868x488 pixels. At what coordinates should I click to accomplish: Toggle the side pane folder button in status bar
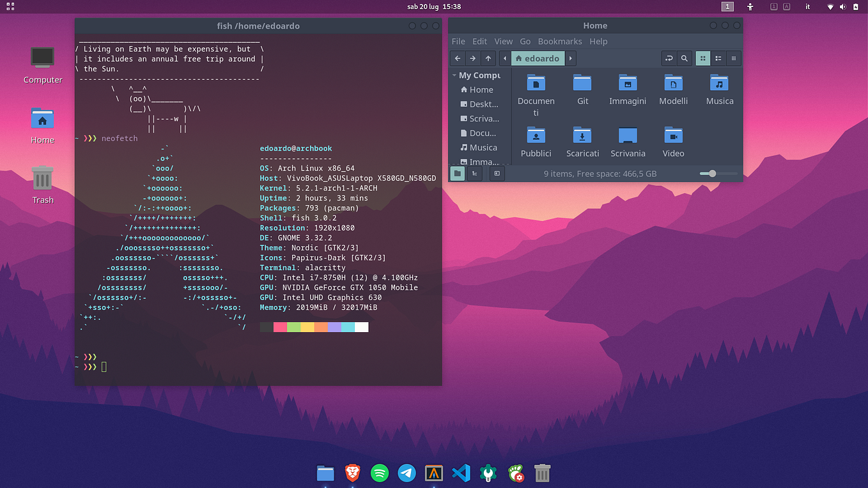point(457,173)
